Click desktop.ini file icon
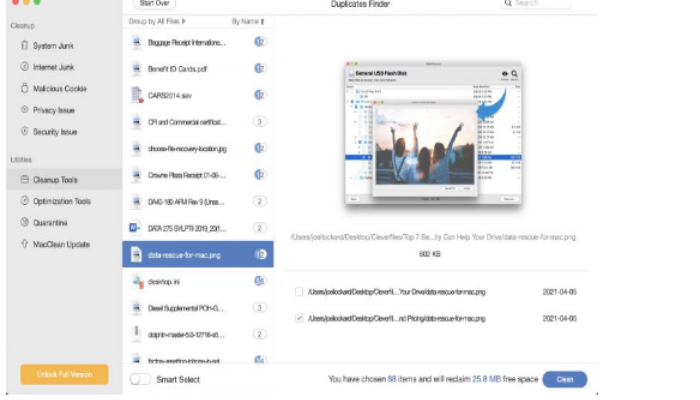The height and width of the screenshot is (400, 700). pos(138,281)
